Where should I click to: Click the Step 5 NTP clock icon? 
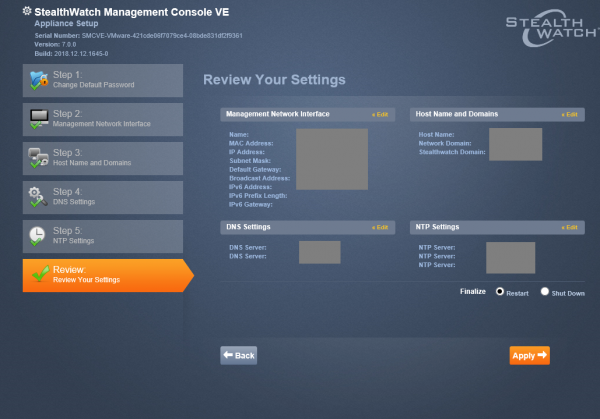pos(38,235)
